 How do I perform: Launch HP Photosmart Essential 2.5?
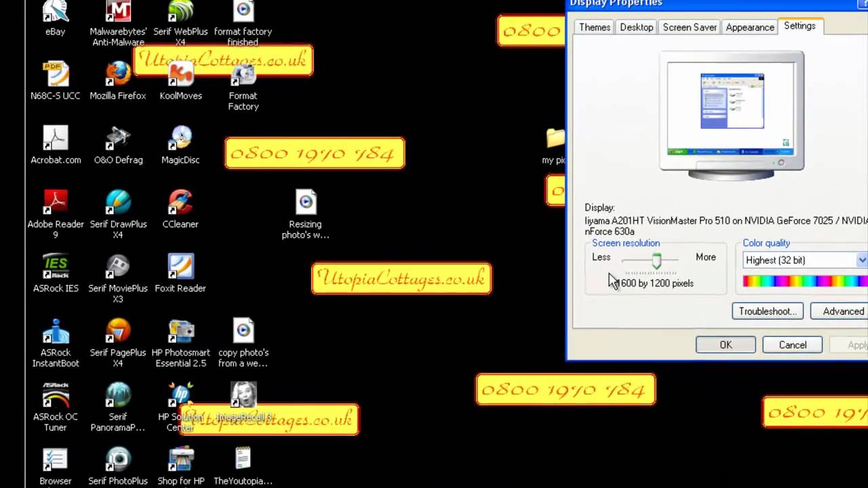click(x=180, y=343)
